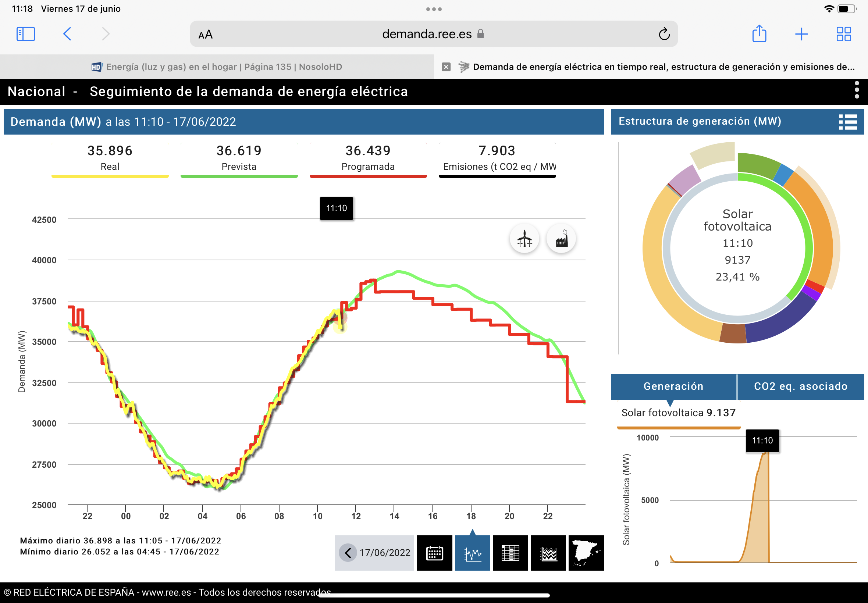Go back with the Safari back arrow
Image resolution: width=868 pixels, height=603 pixels.
67,34
